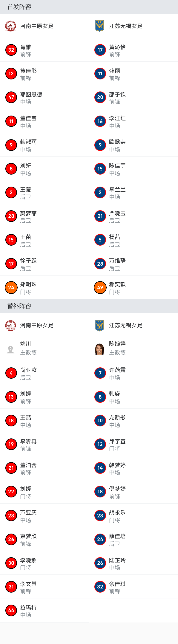Open 河南中原女足 team name in substitutes section
Screen dimensions: 178x644
(x=37, y=325)
